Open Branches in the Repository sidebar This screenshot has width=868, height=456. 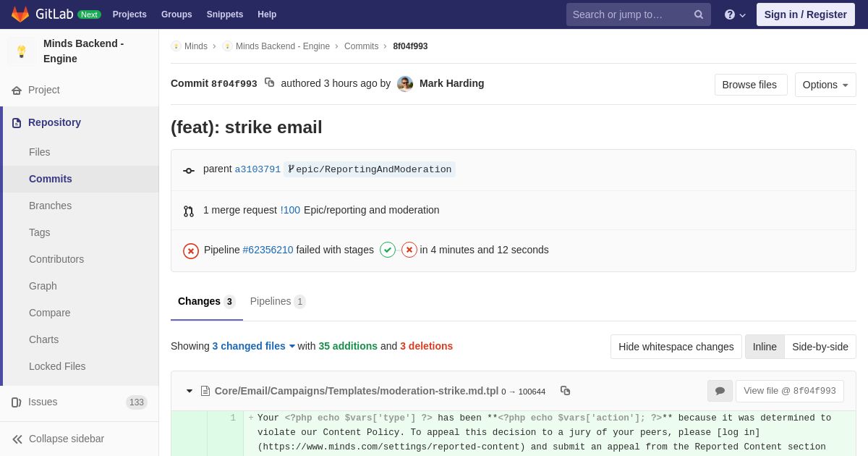click(50, 206)
